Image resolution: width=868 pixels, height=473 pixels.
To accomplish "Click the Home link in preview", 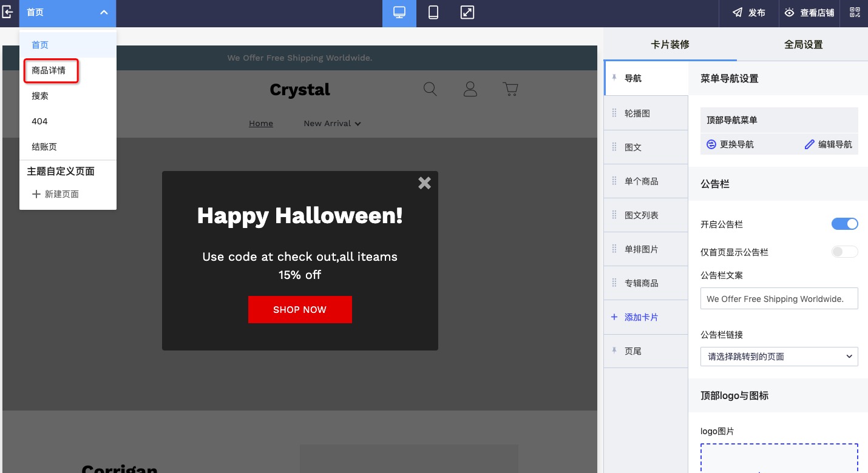I will coord(261,123).
